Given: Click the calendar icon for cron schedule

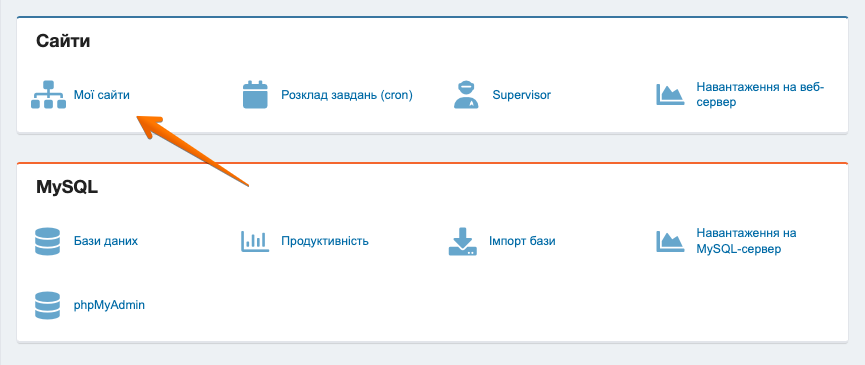Looking at the screenshot, I should pyautogui.click(x=255, y=95).
